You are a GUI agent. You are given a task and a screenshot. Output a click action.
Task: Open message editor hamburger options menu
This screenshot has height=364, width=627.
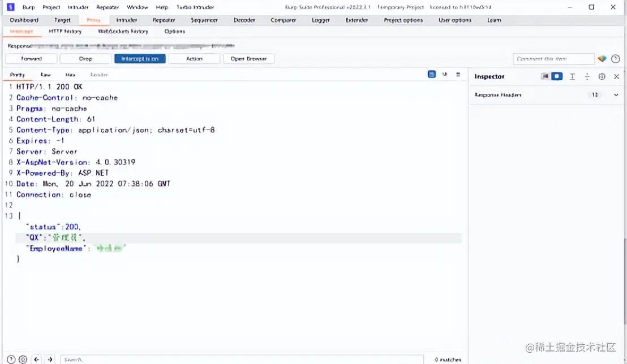pos(458,74)
